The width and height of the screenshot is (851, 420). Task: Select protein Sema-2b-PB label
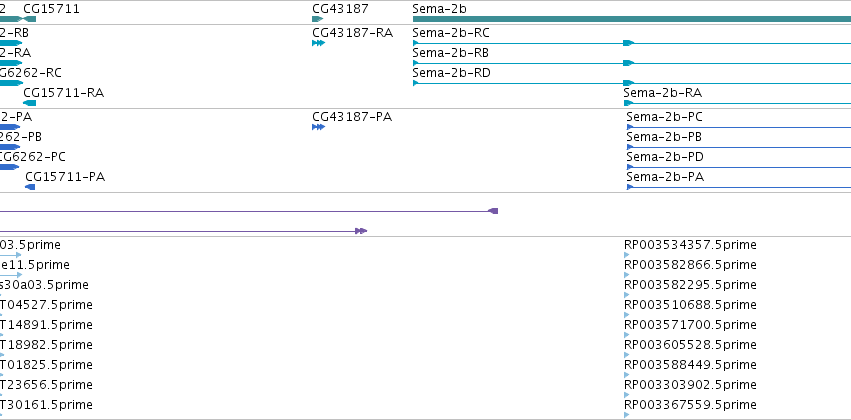point(664,137)
